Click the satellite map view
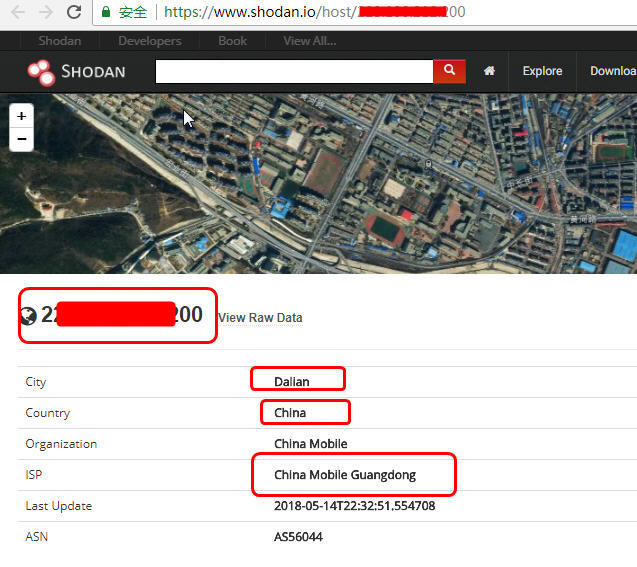This screenshot has height=567, width=637. click(318, 184)
